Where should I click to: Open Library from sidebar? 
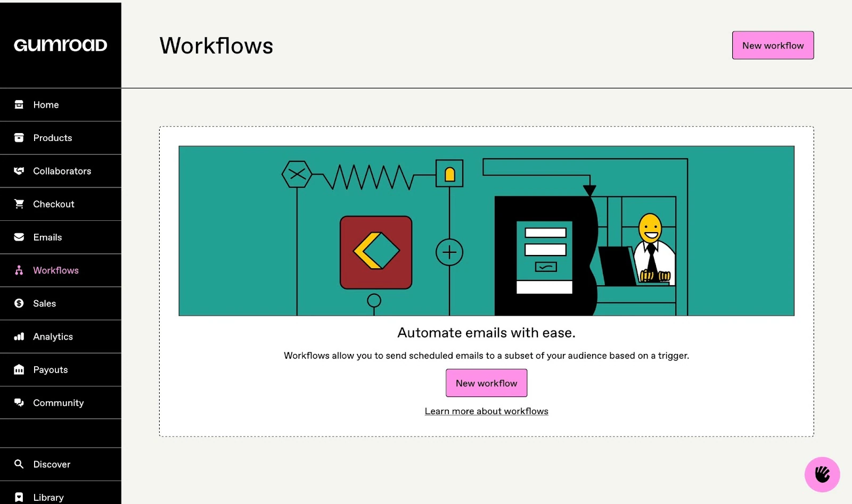(x=61, y=494)
